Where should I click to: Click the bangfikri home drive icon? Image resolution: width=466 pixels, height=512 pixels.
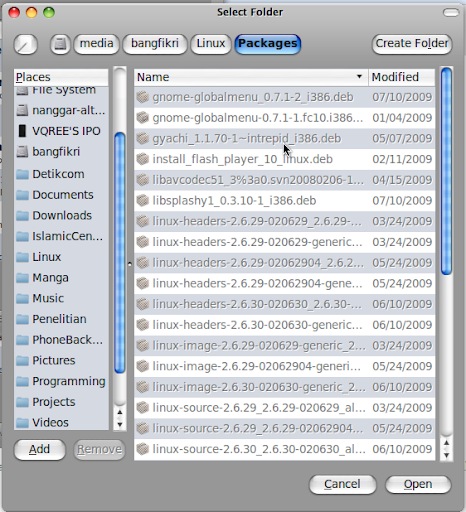(x=22, y=152)
